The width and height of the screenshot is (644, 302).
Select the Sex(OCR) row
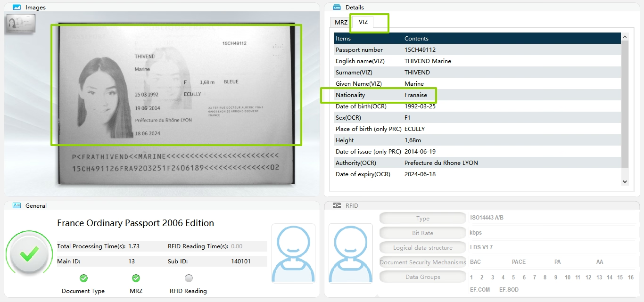[x=478, y=117]
